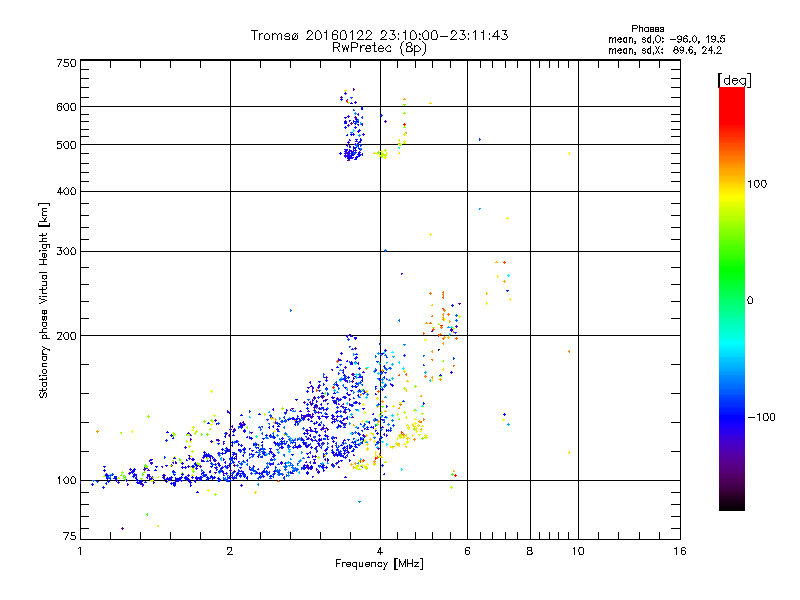Click the x-axis tick label '1'
This screenshot has height=600, width=800.
pyautogui.click(x=80, y=551)
